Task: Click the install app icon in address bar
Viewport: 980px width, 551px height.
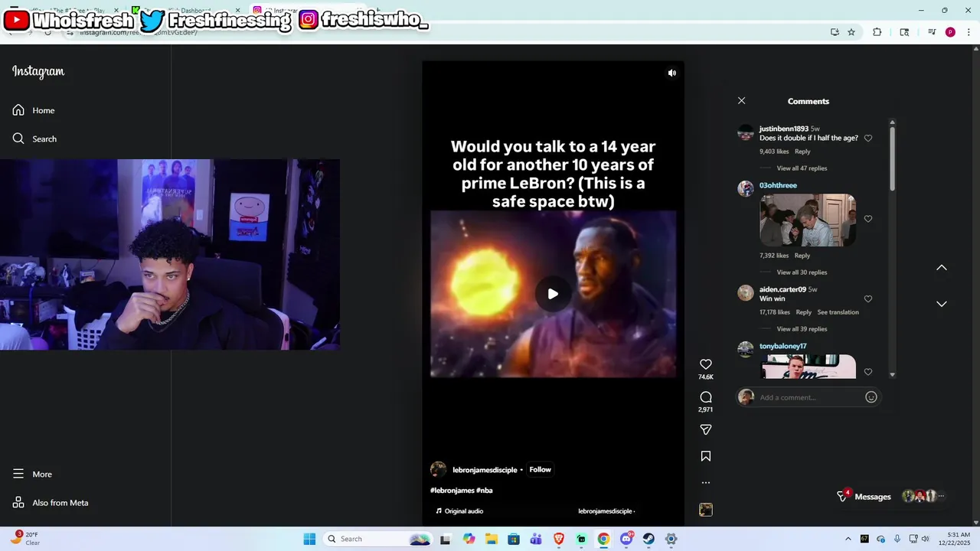Action: tap(835, 32)
